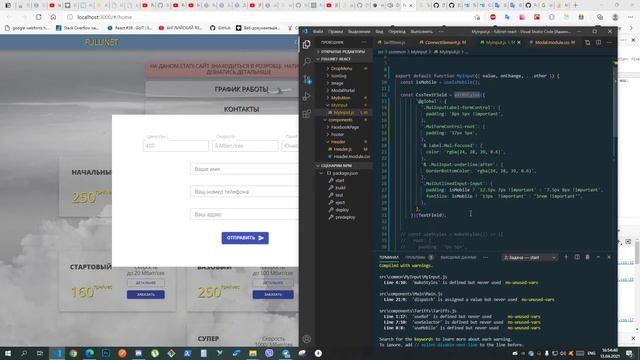Click the browser home button

coord(53,17)
